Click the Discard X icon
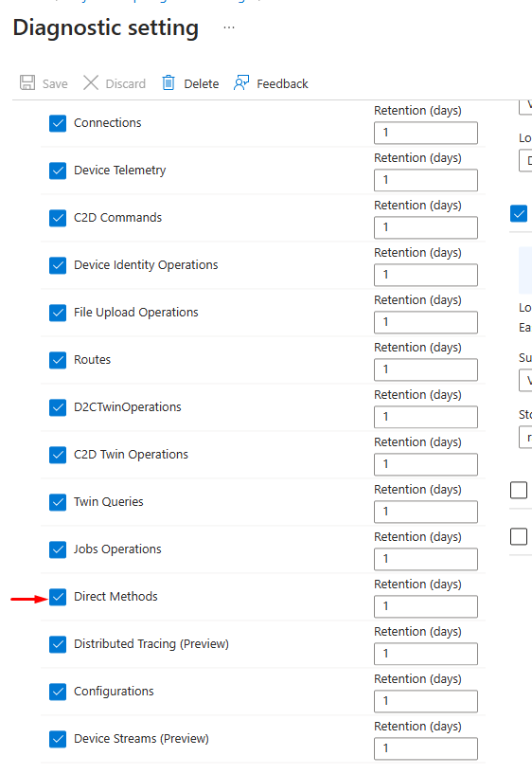This screenshot has width=532, height=774. click(91, 82)
